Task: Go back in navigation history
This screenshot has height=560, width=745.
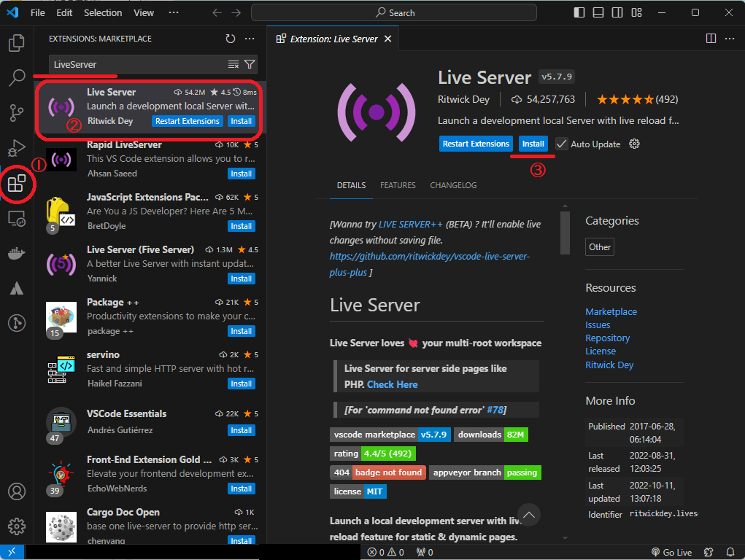Action: coord(217,13)
